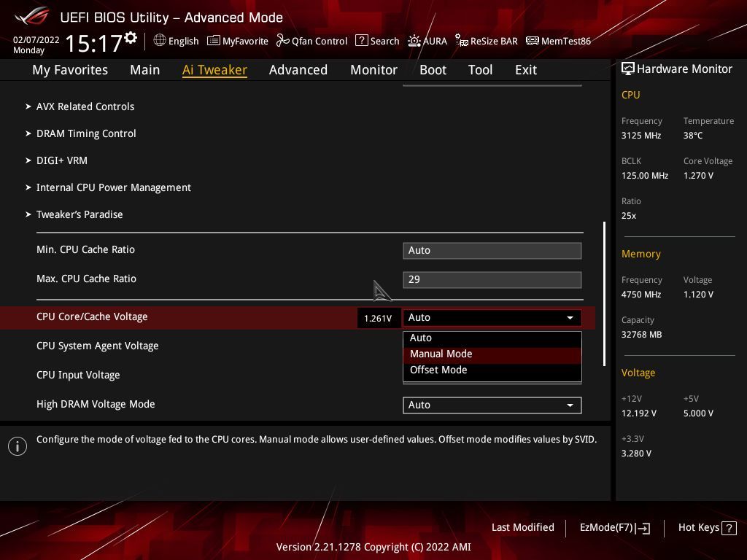This screenshot has height=560, width=747.
Task: Go to the Advanced tab
Action: 298,70
